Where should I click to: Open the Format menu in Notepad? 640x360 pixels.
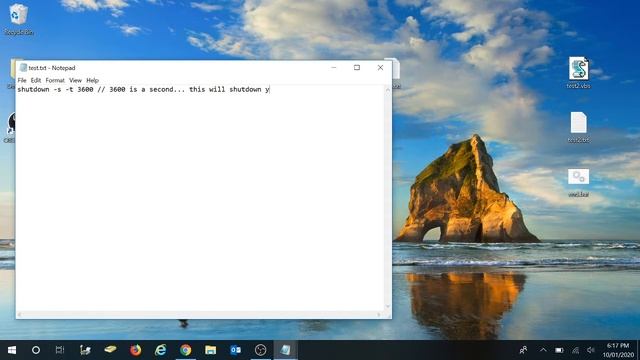point(55,80)
